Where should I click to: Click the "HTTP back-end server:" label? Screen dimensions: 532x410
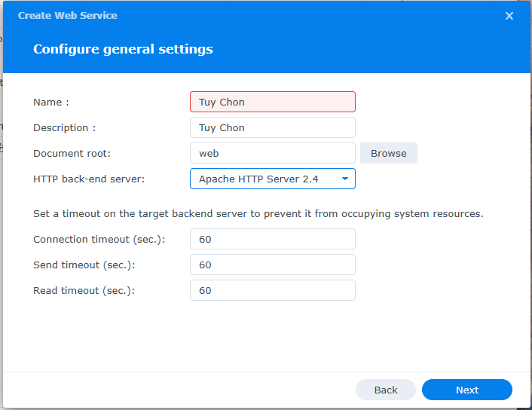pyautogui.click(x=89, y=179)
